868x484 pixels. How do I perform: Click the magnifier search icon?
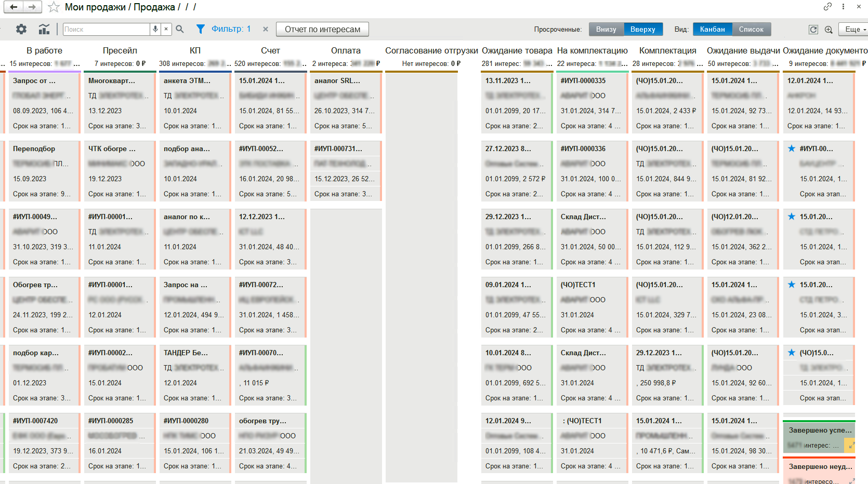click(180, 29)
